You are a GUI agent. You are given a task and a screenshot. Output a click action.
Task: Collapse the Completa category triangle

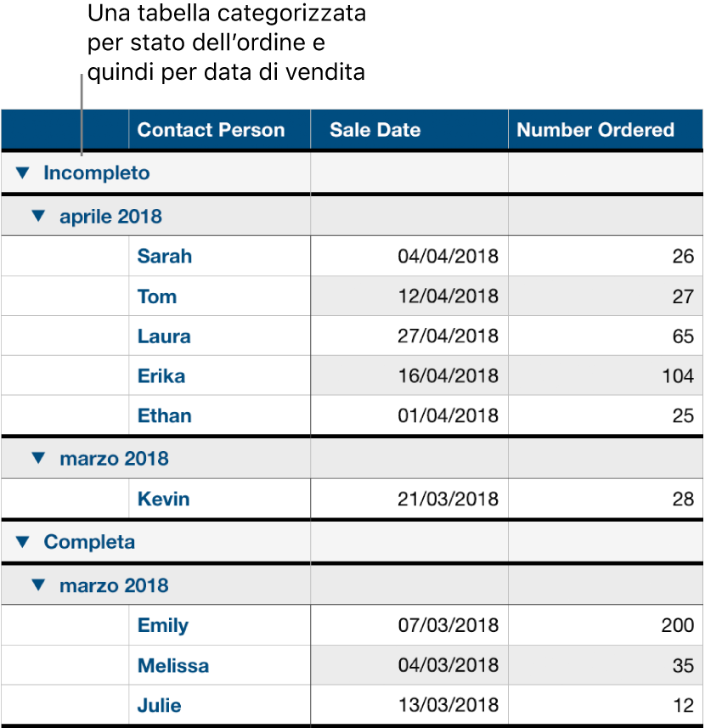click(x=22, y=541)
